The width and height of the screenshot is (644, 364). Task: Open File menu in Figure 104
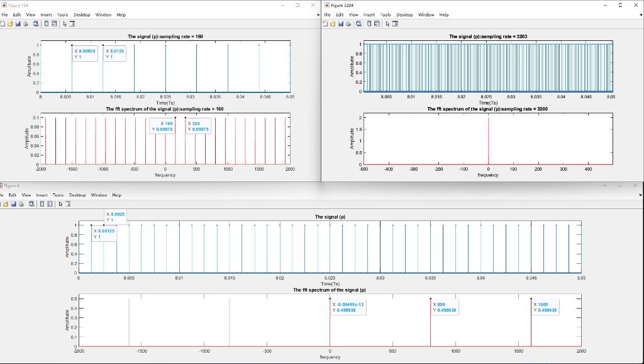4,15
